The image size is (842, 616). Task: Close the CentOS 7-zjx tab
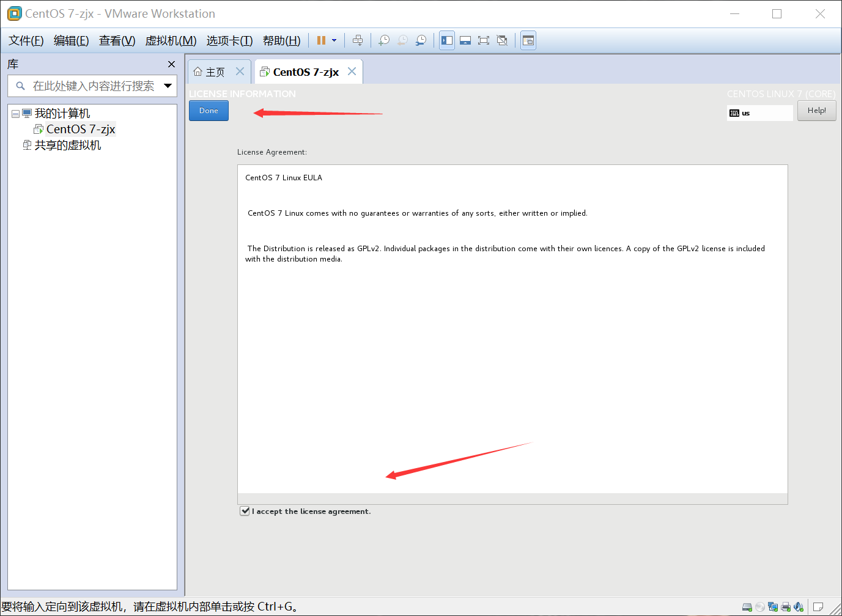(x=352, y=71)
